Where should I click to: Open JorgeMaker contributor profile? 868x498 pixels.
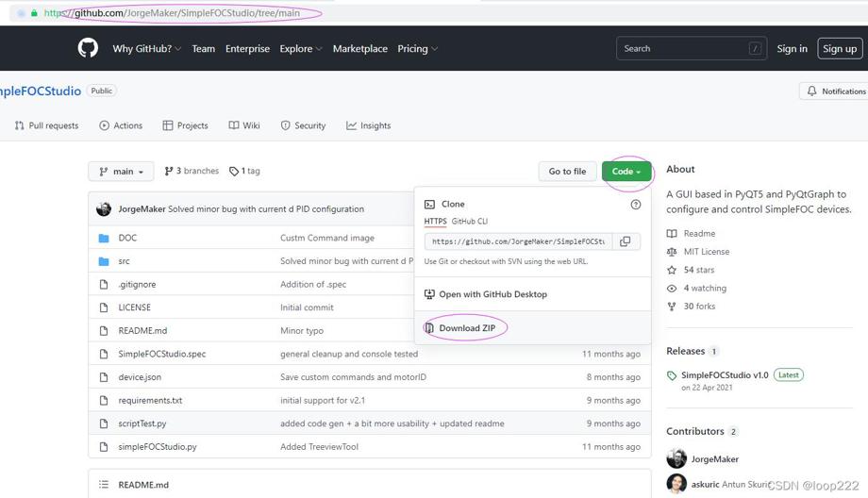pyautogui.click(x=714, y=459)
